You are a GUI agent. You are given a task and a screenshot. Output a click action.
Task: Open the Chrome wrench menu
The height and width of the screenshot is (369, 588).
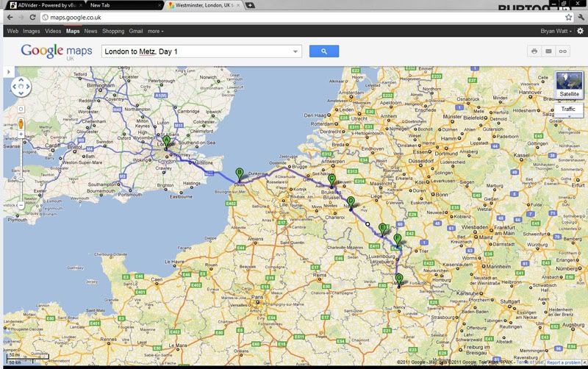click(581, 17)
